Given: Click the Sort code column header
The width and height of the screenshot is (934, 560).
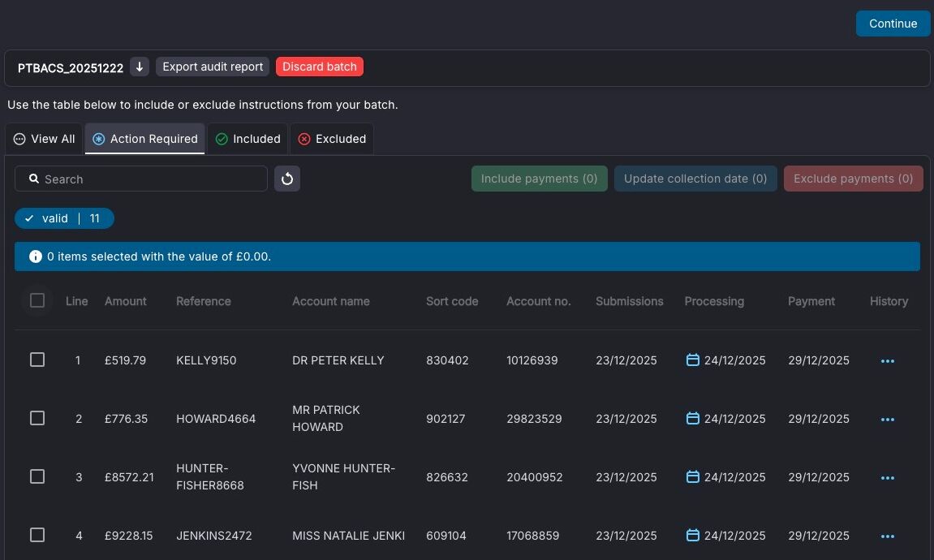Looking at the screenshot, I should pyautogui.click(x=452, y=301).
